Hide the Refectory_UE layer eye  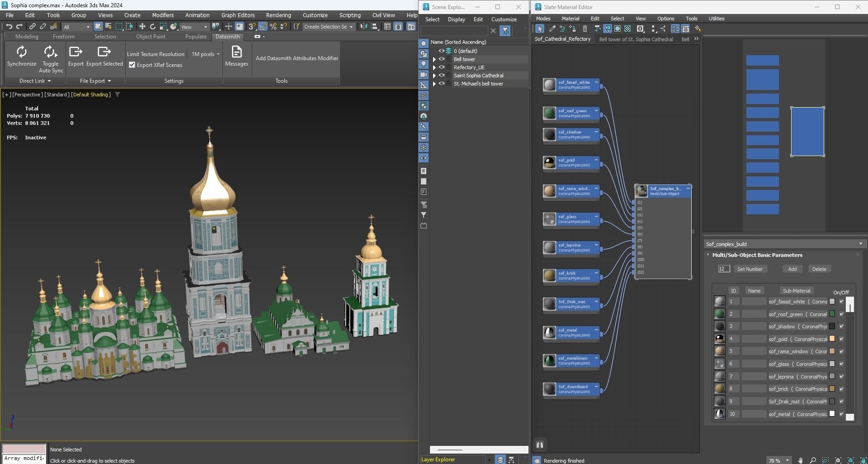pos(442,67)
